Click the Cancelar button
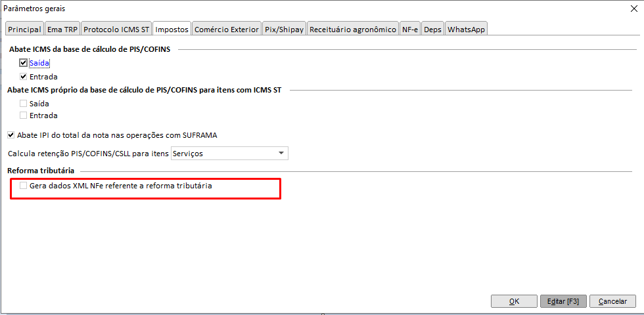Image resolution: width=644 pixels, height=315 pixels. tap(612, 301)
